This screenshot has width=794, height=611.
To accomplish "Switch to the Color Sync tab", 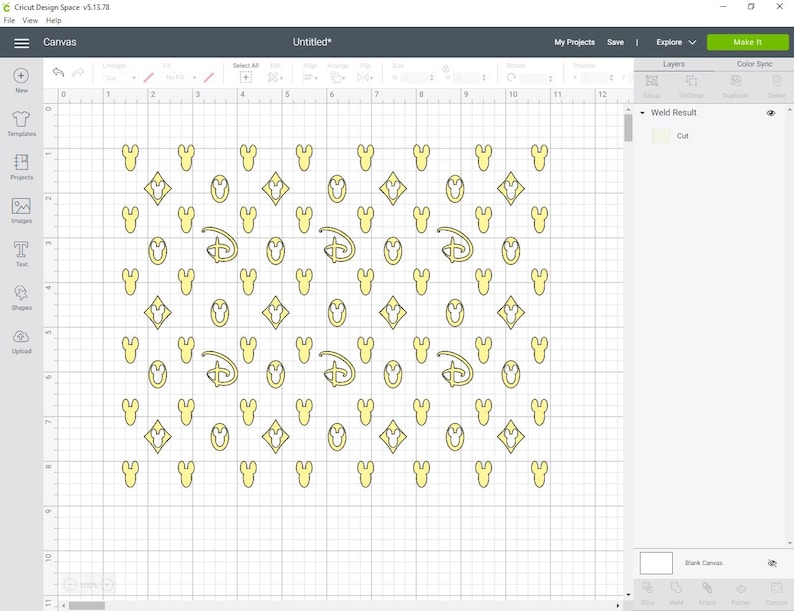I will point(755,64).
